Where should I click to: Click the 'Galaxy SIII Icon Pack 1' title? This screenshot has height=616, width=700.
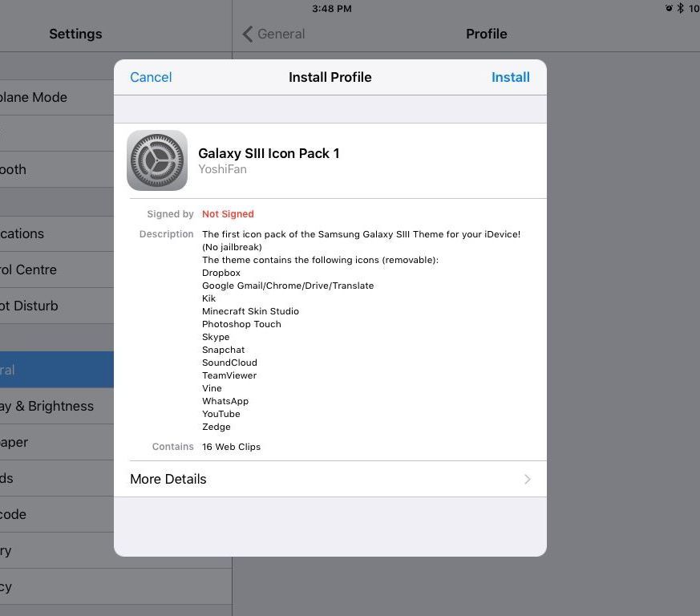point(269,153)
